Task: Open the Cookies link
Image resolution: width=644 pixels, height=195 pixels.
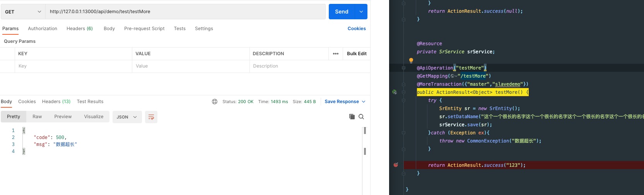Action: click(356, 29)
